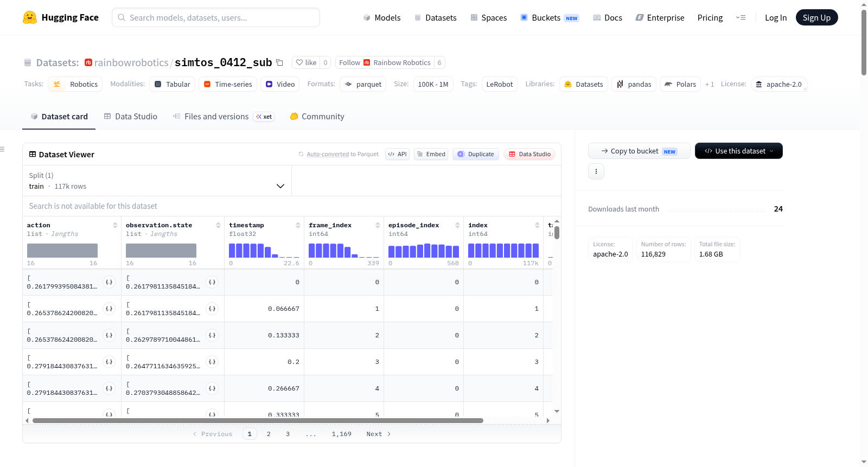Click the Embed button
Image resolution: width=868 pixels, height=467 pixels.
(431, 154)
